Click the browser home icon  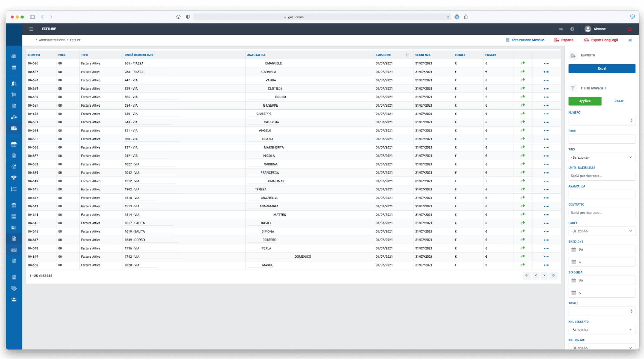coord(178,17)
